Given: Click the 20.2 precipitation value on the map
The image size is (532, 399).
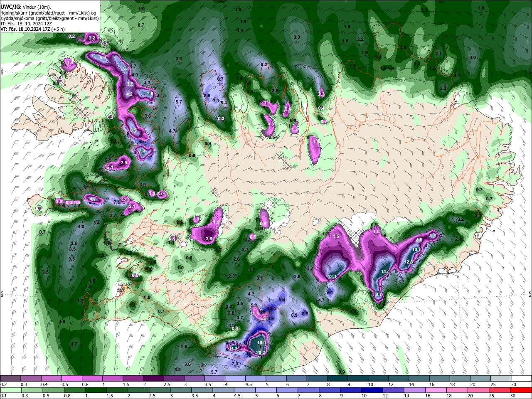Looking at the screenshot, I should tap(261, 353).
